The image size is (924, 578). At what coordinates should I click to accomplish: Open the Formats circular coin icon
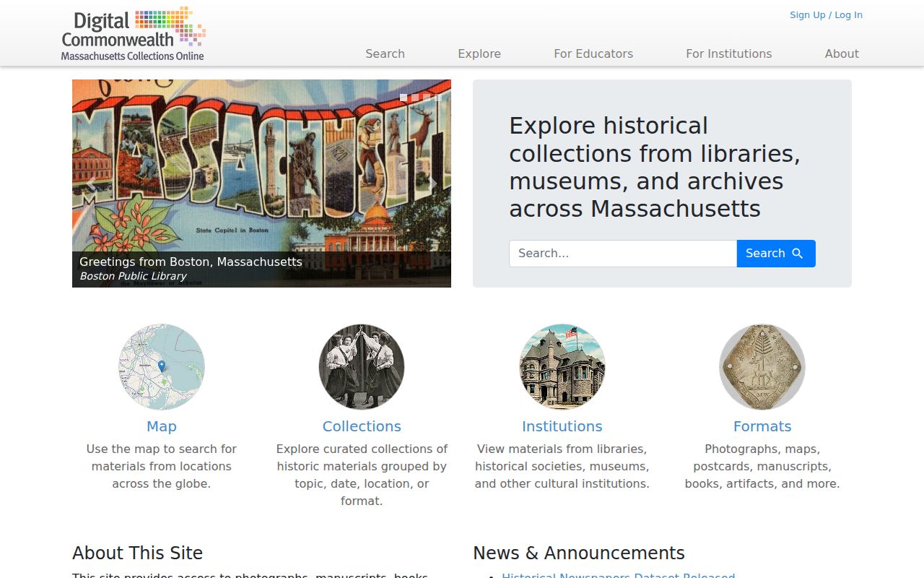pyautogui.click(x=762, y=367)
